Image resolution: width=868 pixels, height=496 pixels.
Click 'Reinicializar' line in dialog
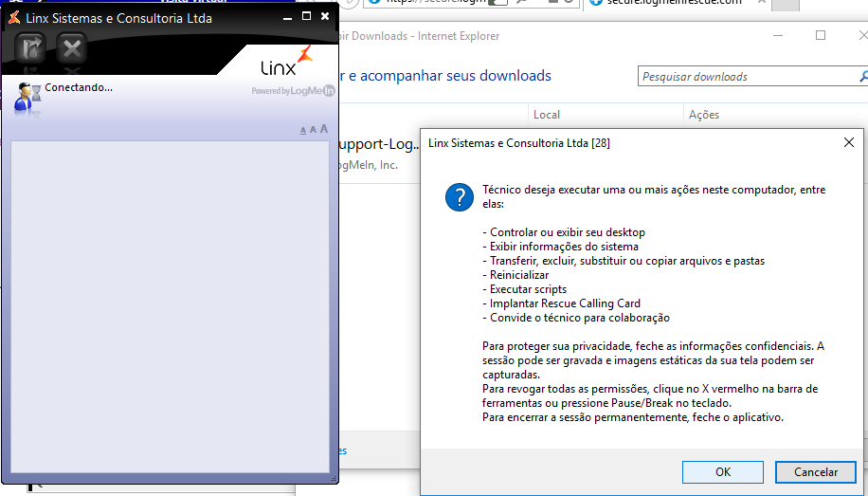[515, 275]
